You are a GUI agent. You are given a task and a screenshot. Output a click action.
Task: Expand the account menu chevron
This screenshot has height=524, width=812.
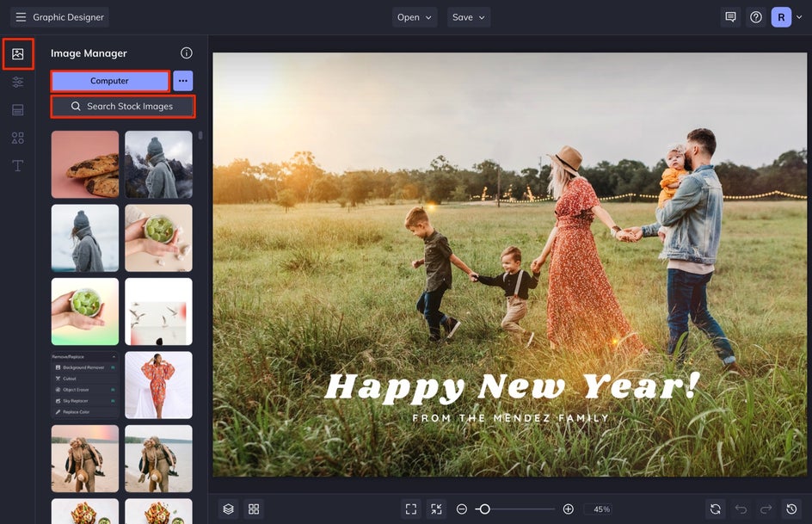[799, 17]
